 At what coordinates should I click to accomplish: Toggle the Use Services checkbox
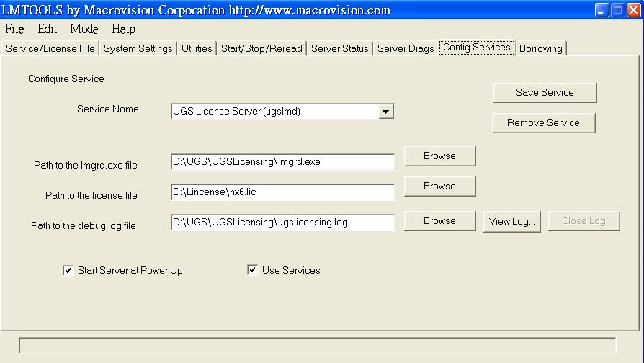point(253,270)
